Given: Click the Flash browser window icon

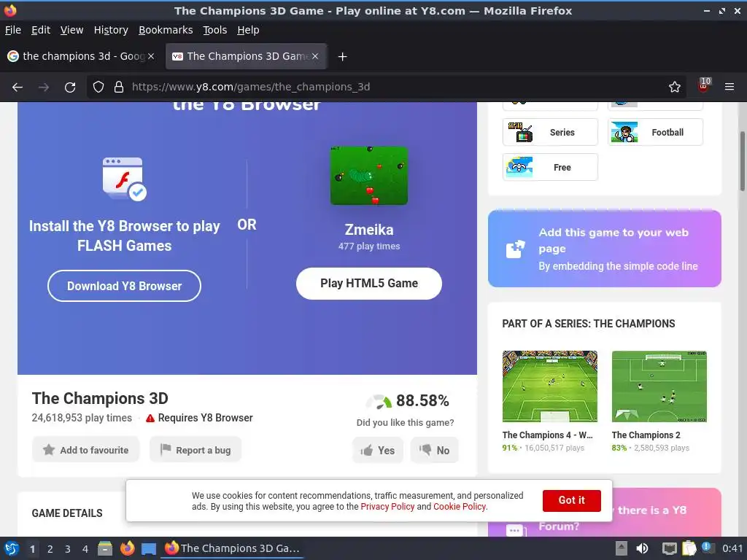Looking at the screenshot, I should (x=124, y=179).
